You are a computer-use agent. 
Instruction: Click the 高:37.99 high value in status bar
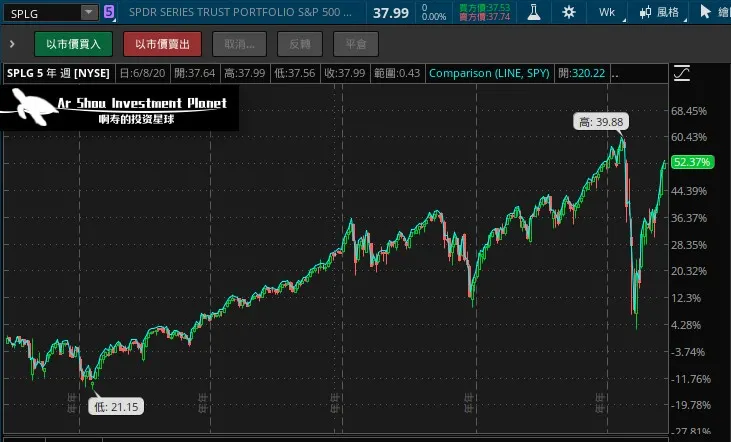[244, 73]
